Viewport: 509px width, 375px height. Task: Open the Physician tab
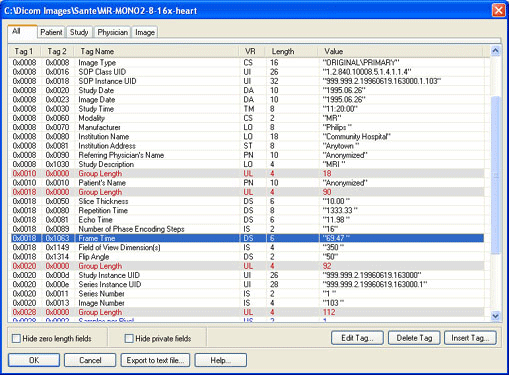[x=112, y=32]
